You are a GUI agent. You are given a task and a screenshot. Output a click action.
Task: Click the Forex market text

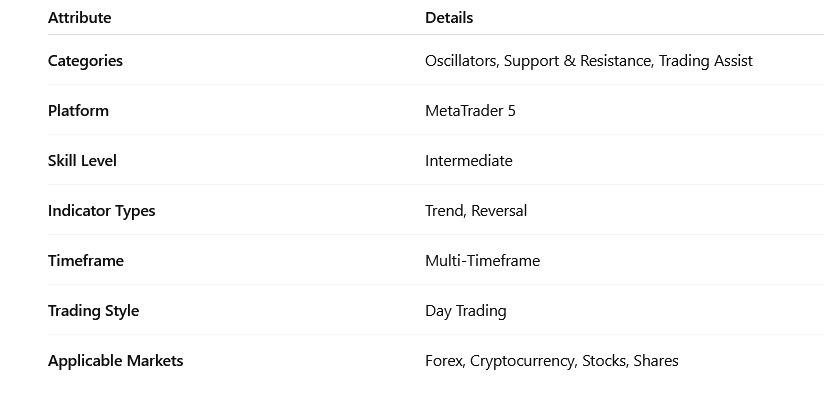[x=443, y=361]
